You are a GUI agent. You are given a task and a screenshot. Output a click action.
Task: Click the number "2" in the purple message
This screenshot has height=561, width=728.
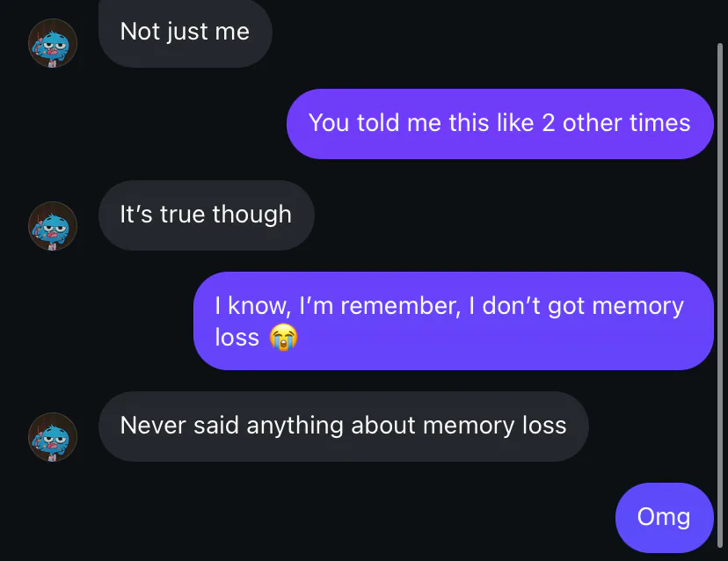(549, 123)
